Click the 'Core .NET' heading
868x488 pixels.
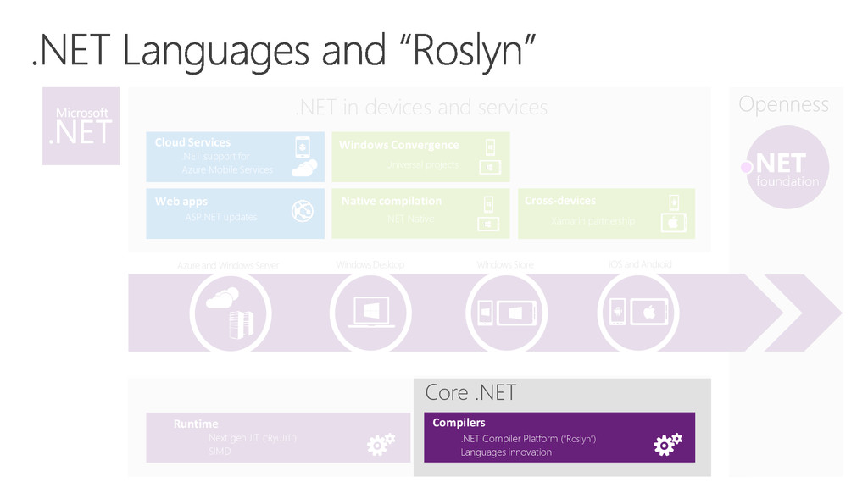(x=470, y=392)
